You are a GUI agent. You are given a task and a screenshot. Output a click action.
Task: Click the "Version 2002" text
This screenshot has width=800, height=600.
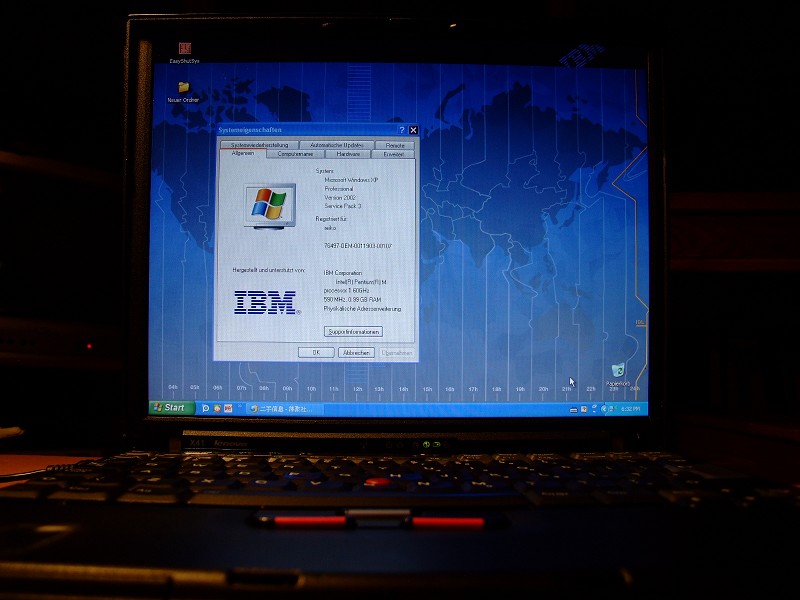(340, 197)
